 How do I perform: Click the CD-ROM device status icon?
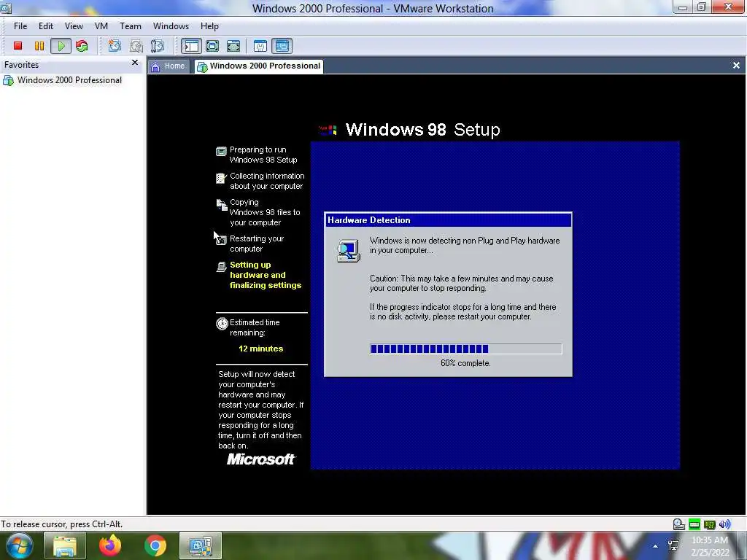679,524
